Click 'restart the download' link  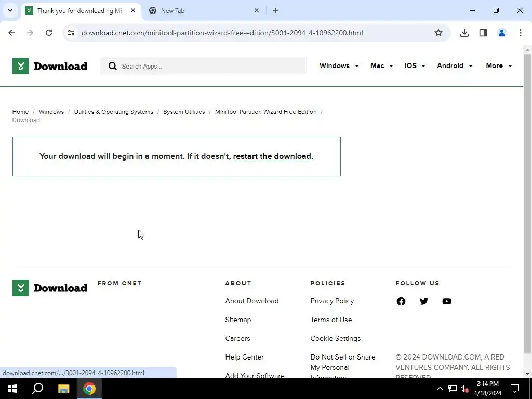coord(273,156)
